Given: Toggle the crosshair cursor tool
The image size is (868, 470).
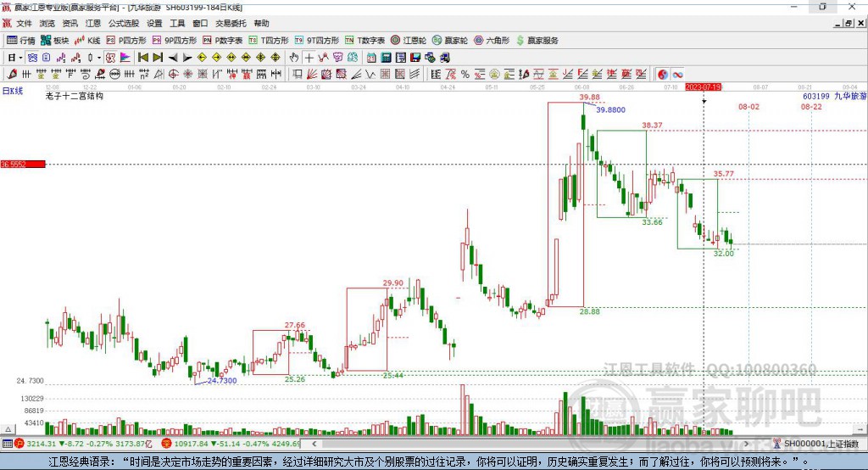Looking at the screenshot, I should pos(309,58).
